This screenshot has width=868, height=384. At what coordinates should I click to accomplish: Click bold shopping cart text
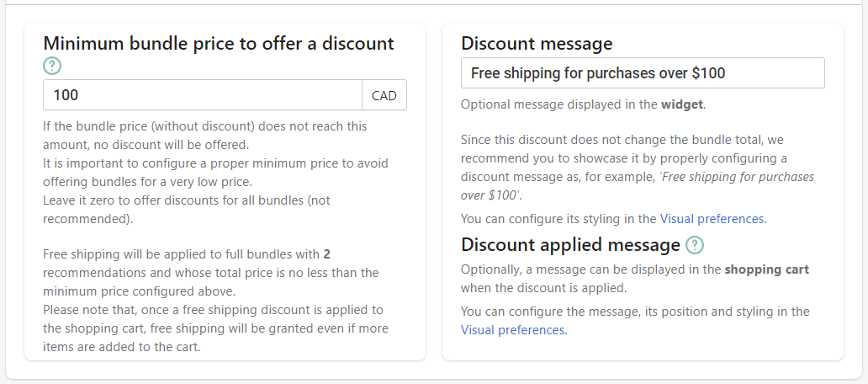[767, 269]
